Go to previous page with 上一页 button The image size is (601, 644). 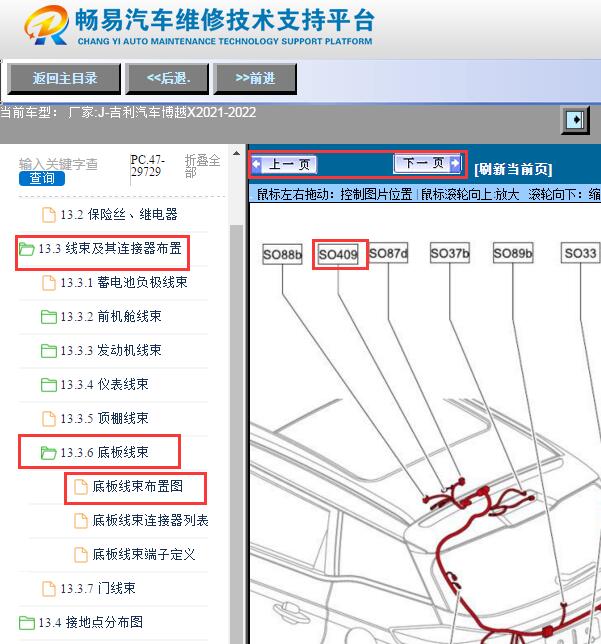(x=284, y=165)
